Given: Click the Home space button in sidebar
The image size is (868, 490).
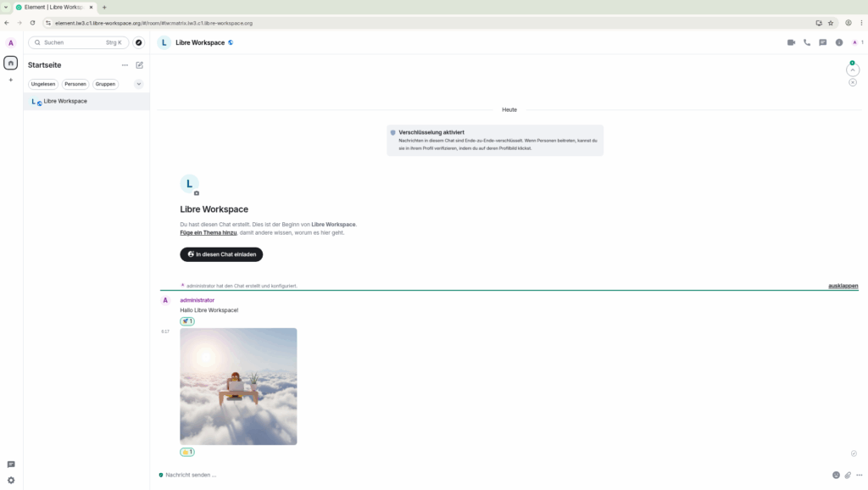Looking at the screenshot, I should (x=11, y=63).
